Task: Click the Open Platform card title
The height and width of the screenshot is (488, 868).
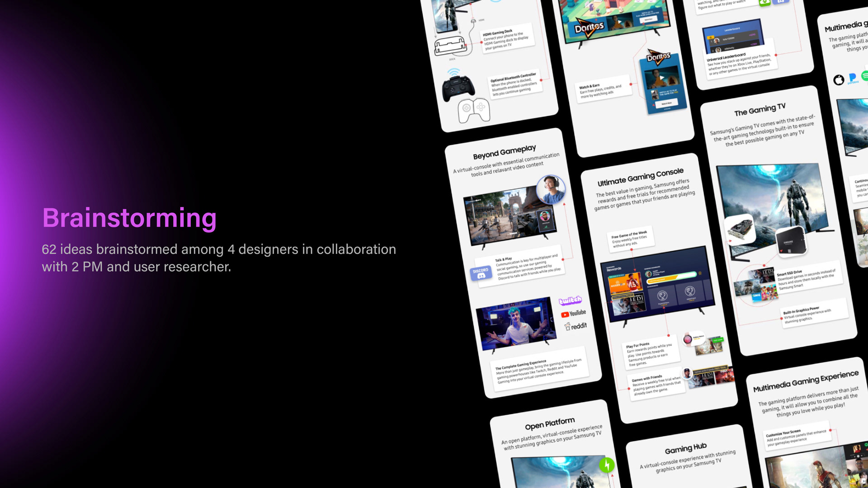Action: click(x=550, y=424)
